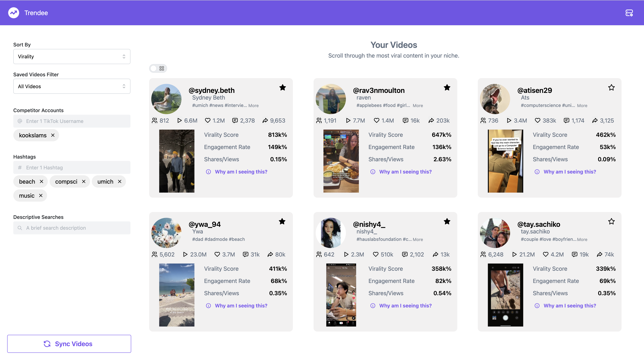Click the grid view toggle icon
This screenshot has width=644, height=360.
pyautogui.click(x=161, y=68)
